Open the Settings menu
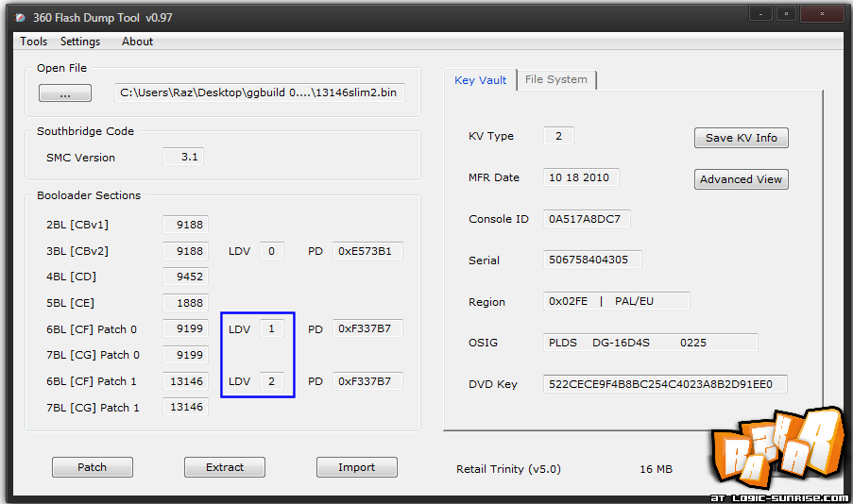Viewport: 853px width, 504px height. (x=80, y=42)
